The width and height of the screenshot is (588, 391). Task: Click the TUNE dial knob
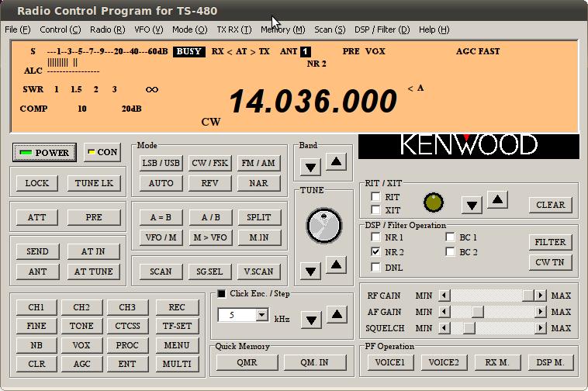coord(324,226)
